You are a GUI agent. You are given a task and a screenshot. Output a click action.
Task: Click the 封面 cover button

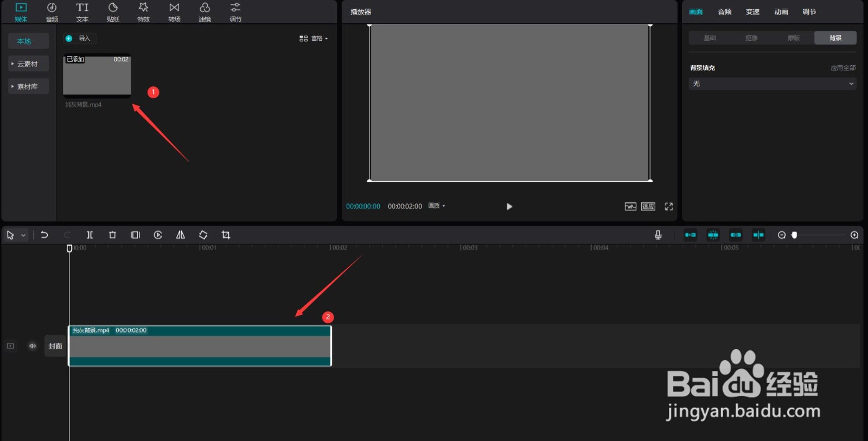[x=55, y=346]
